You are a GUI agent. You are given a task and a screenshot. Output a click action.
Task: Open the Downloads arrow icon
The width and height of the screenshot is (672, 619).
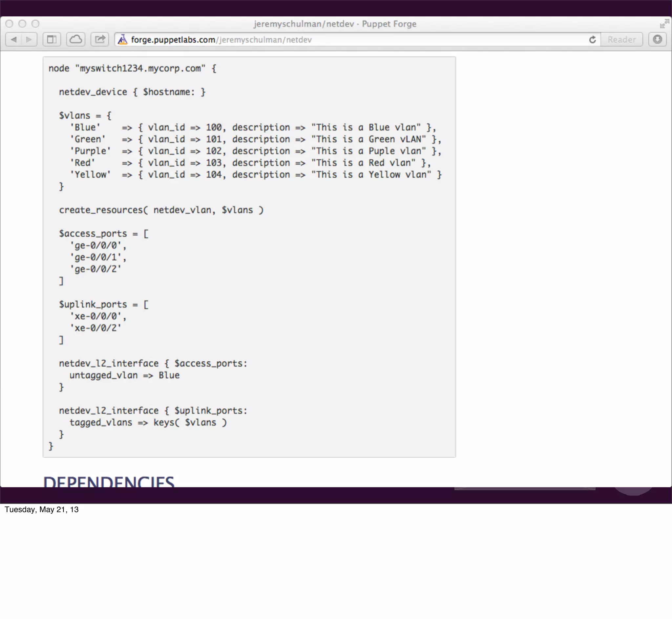[657, 40]
